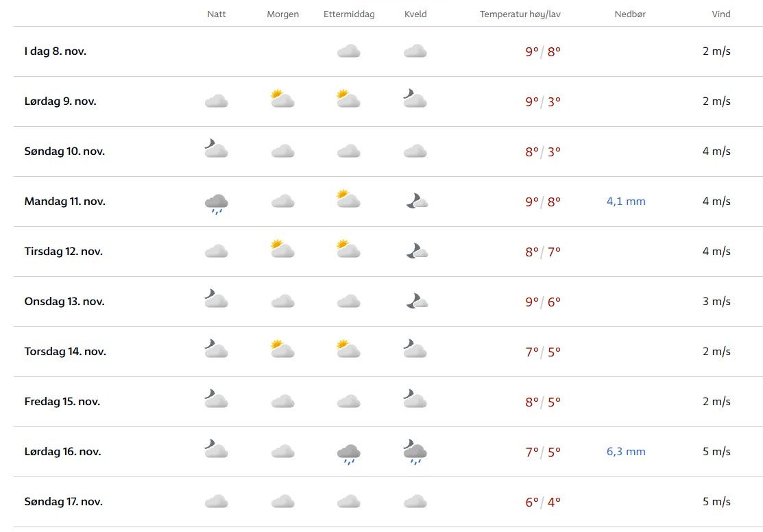Open the Mandag 11. nov. forecast row

tap(65, 202)
